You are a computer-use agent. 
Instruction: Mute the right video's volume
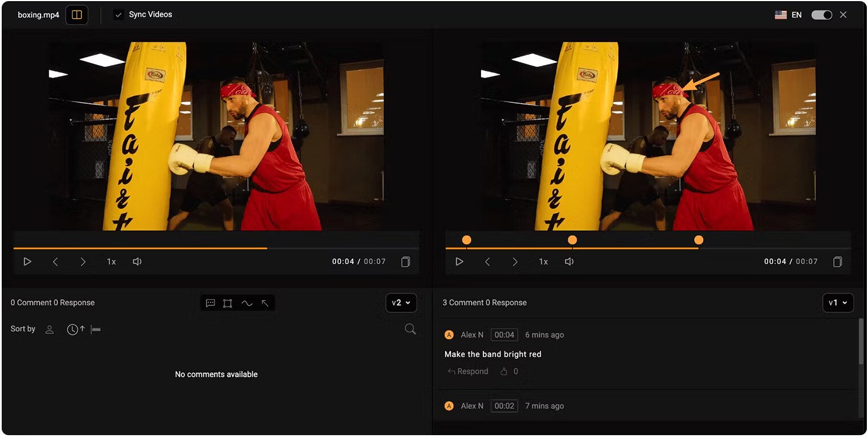point(568,261)
